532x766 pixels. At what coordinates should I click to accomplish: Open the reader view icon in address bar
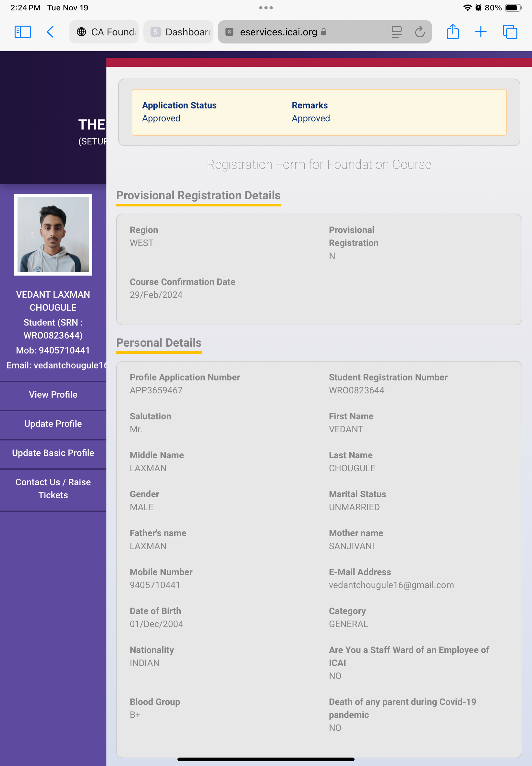point(396,32)
